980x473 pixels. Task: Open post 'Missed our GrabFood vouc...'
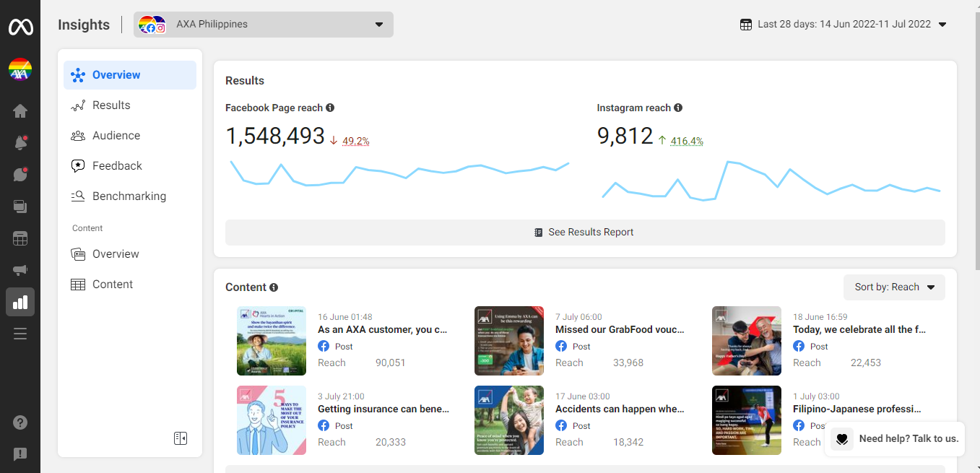tap(620, 330)
